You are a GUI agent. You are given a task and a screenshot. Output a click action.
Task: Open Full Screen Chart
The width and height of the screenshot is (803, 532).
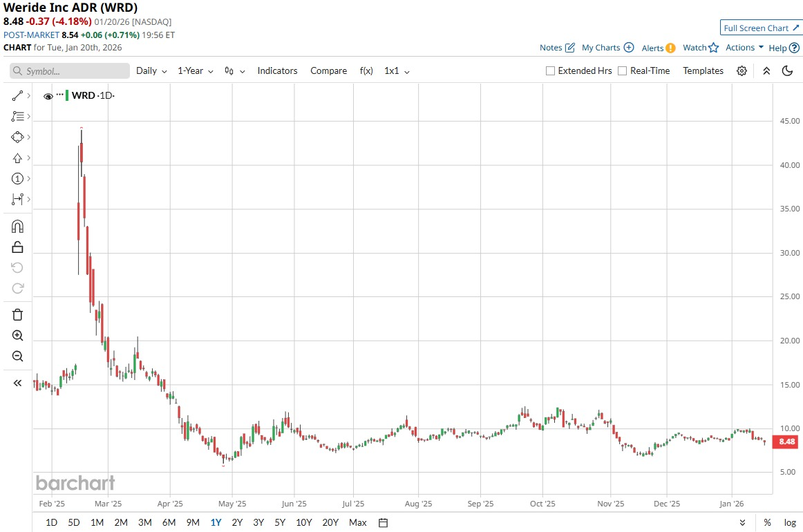[x=761, y=28]
